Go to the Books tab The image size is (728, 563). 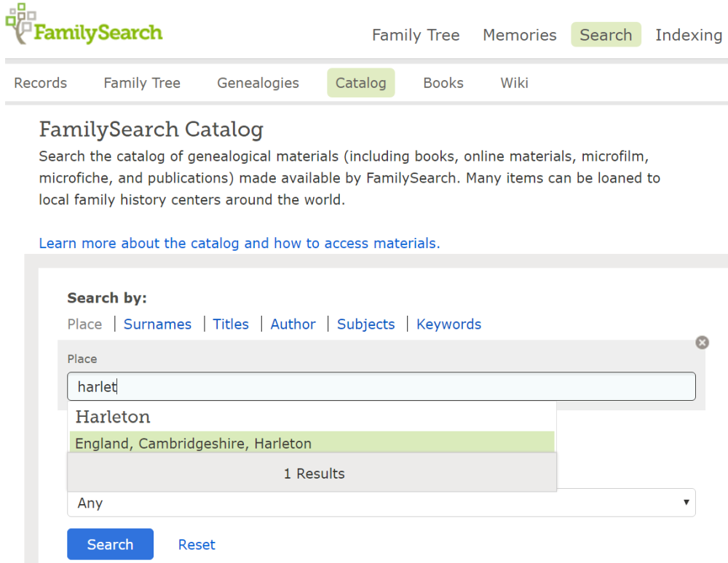443,83
